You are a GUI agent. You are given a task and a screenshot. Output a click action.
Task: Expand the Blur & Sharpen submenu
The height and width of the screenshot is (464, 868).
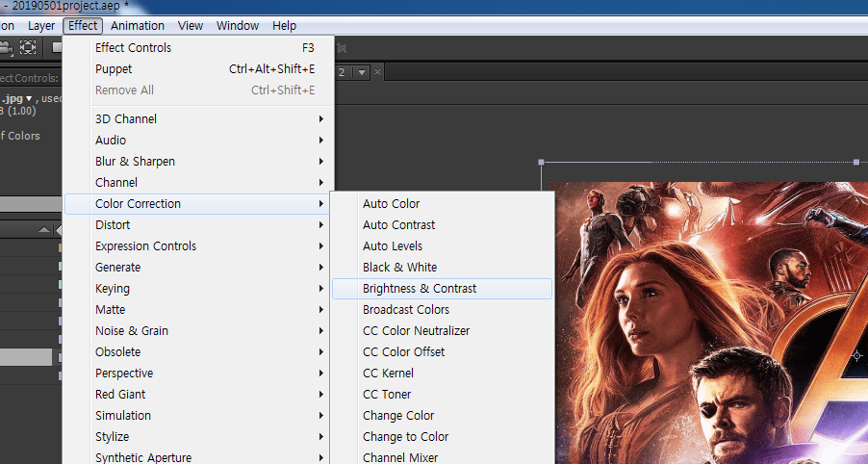tap(199, 161)
